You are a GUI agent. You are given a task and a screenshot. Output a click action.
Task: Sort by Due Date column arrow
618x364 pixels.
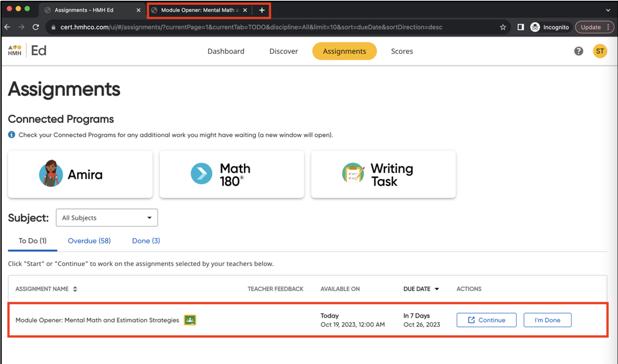pyautogui.click(x=437, y=289)
